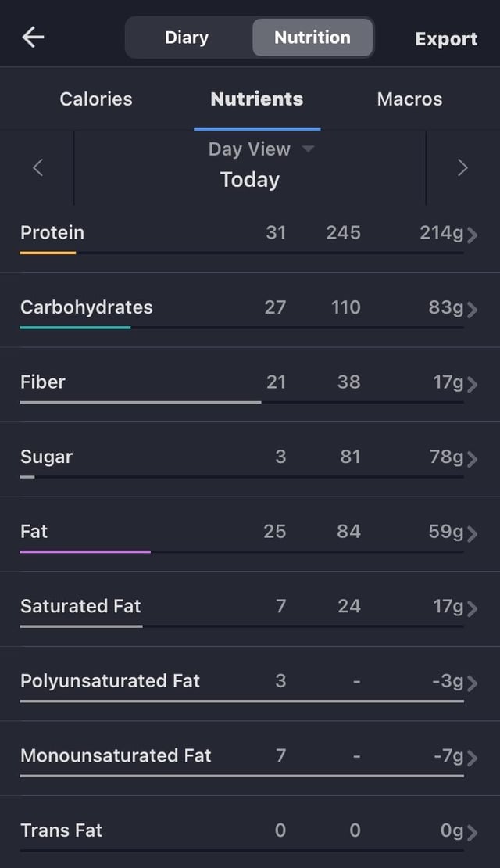
Task: Switch to Diary segment
Action: tap(187, 38)
